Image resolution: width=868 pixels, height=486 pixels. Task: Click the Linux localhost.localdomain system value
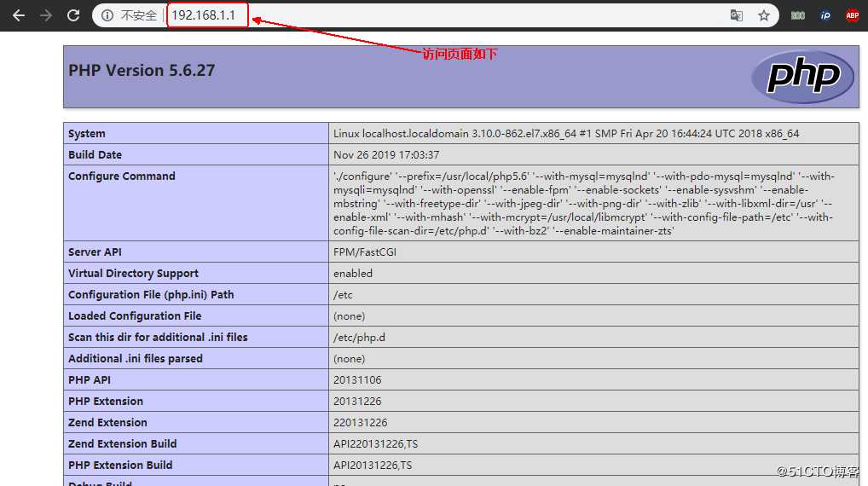click(x=566, y=133)
